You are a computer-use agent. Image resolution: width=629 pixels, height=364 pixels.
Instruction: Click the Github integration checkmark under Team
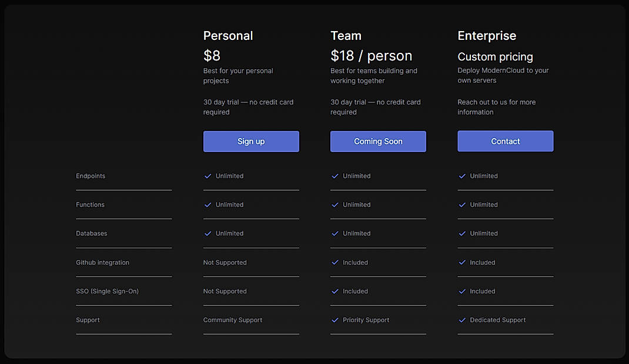pyautogui.click(x=334, y=262)
